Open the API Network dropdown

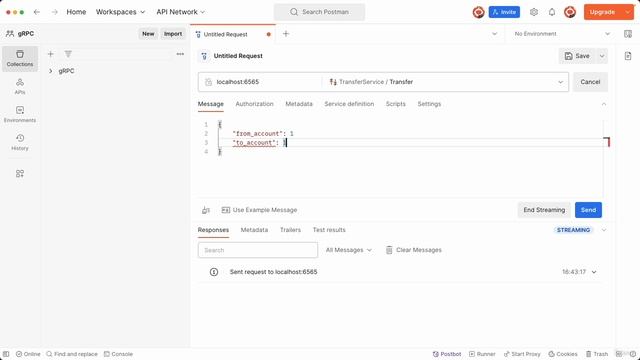[x=181, y=12]
